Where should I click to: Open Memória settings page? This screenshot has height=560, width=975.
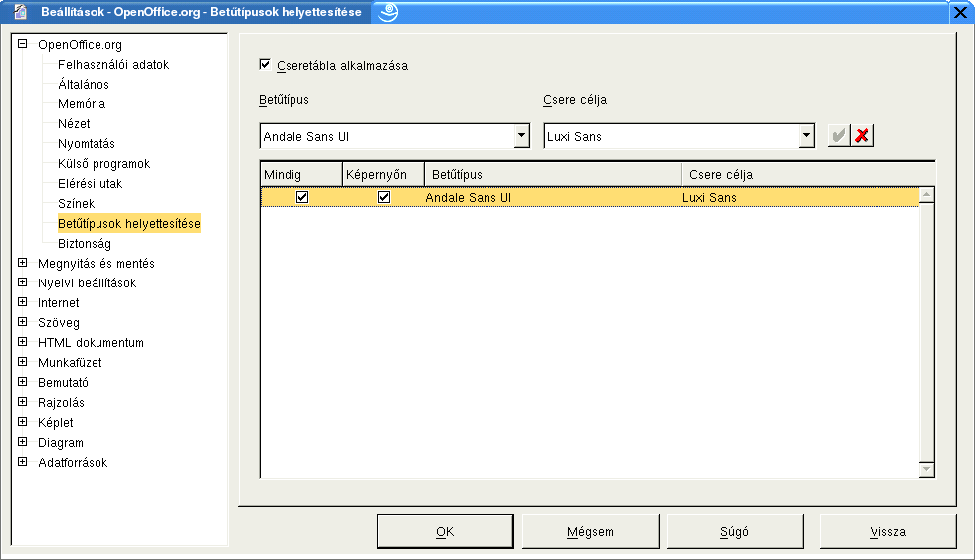tap(82, 103)
